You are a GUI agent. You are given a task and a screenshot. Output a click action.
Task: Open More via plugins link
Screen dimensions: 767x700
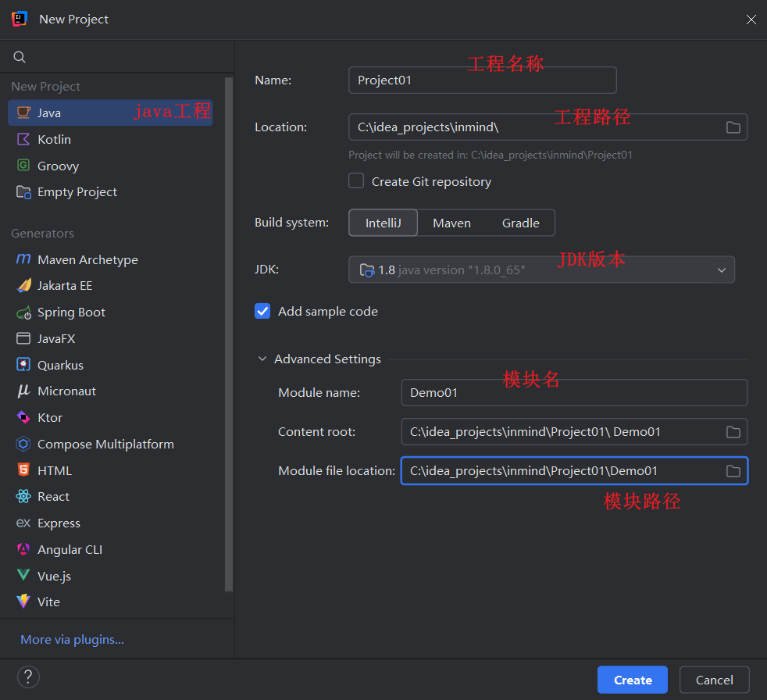click(72, 639)
